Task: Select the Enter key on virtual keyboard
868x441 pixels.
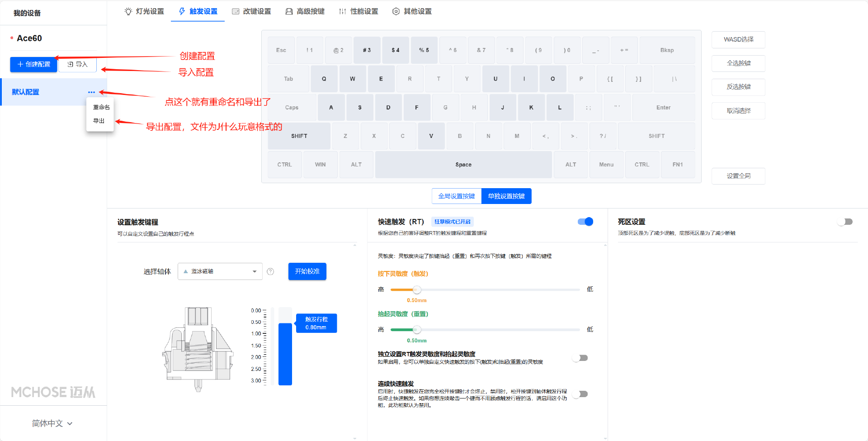Action: tap(664, 107)
